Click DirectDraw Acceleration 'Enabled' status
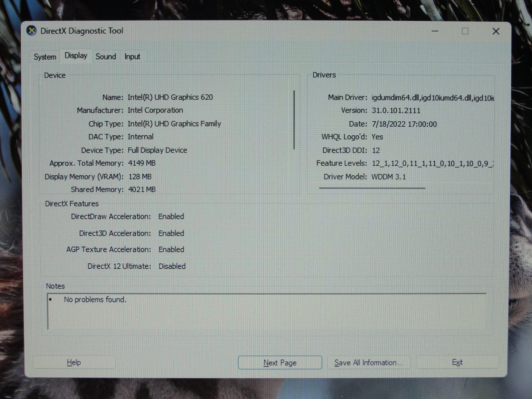This screenshot has height=399, width=532. click(171, 216)
